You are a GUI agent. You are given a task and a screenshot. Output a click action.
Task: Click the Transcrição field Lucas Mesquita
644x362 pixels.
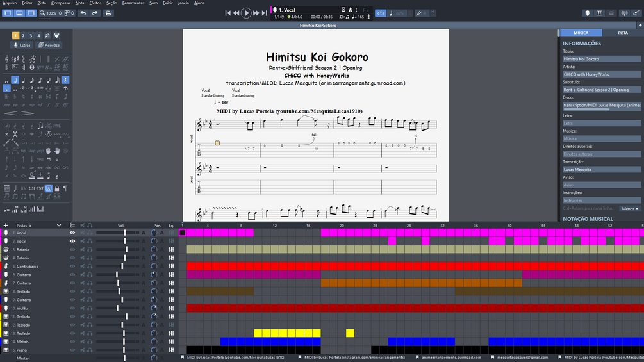(x=602, y=170)
